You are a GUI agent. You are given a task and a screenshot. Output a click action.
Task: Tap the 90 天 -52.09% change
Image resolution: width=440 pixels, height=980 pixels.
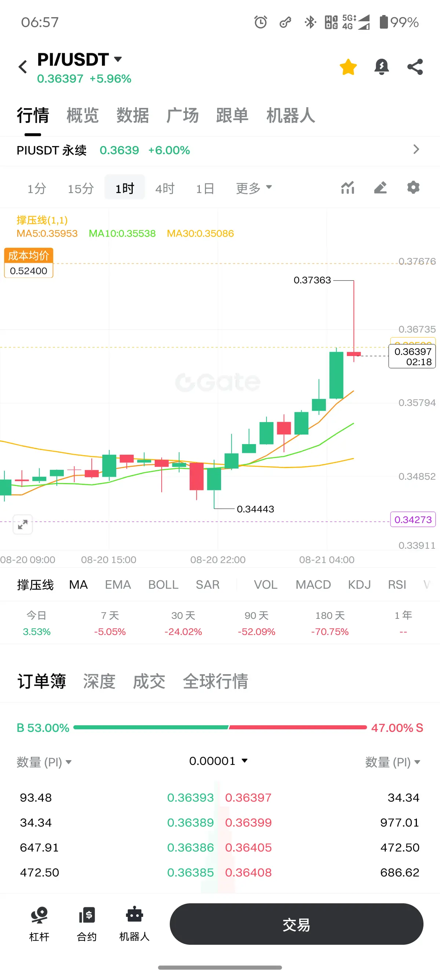[x=256, y=624]
